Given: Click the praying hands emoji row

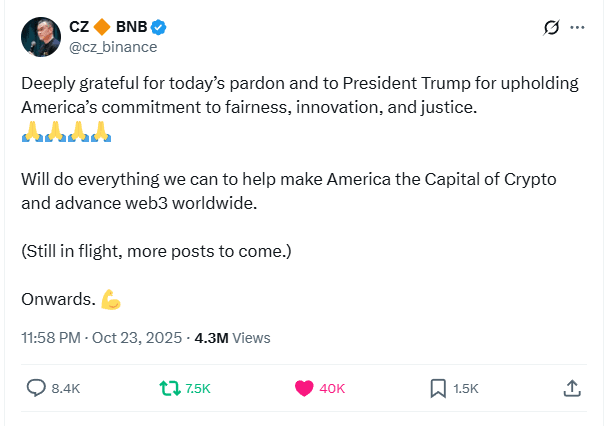Looking at the screenshot, I should [x=65, y=132].
